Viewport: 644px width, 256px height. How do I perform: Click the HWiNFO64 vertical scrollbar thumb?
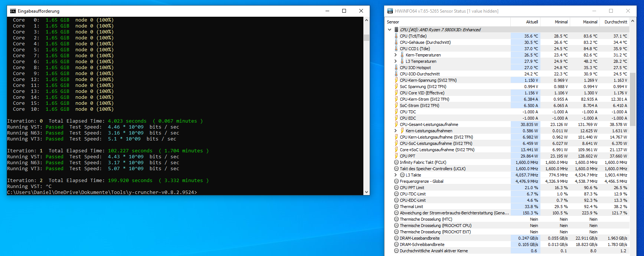coord(633,99)
